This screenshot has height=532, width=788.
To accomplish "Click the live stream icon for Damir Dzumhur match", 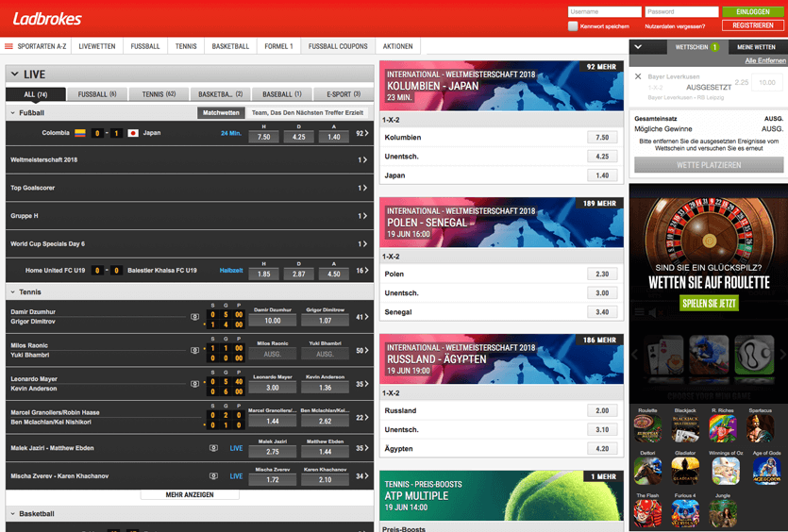I will point(195,317).
